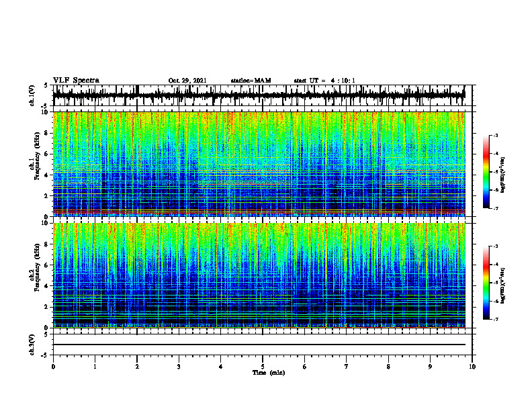This screenshot has height=411, width=532.
Task: Click the "-3" label on ch.2 color bar
Action: click(x=495, y=246)
